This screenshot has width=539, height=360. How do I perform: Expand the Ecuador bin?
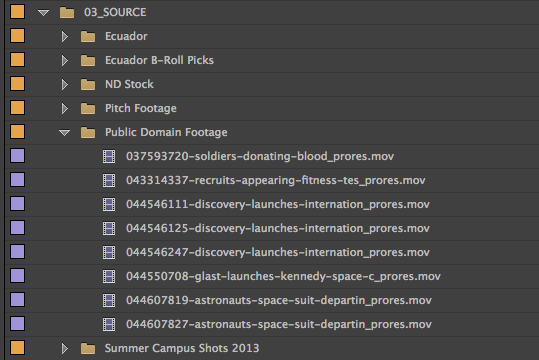(x=64, y=36)
